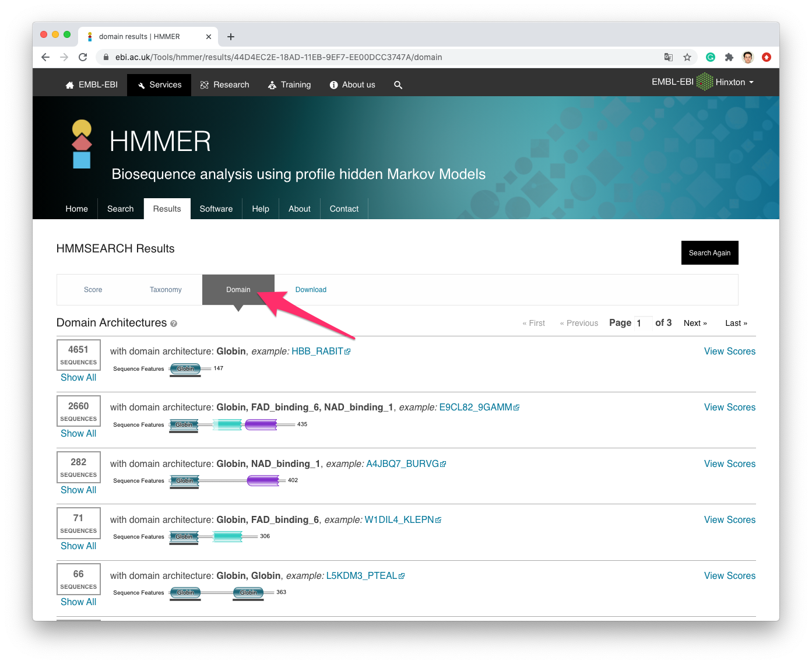The width and height of the screenshot is (812, 664).
Task: Go to the next results page via Next »
Action: point(695,322)
